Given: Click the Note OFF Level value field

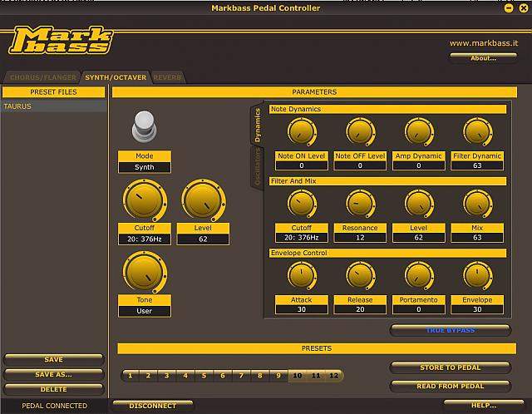Looking at the screenshot, I should (360, 165).
